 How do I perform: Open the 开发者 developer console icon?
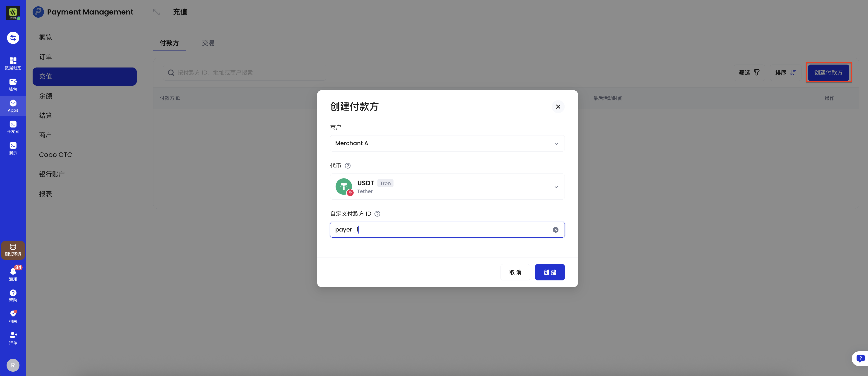click(13, 127)
